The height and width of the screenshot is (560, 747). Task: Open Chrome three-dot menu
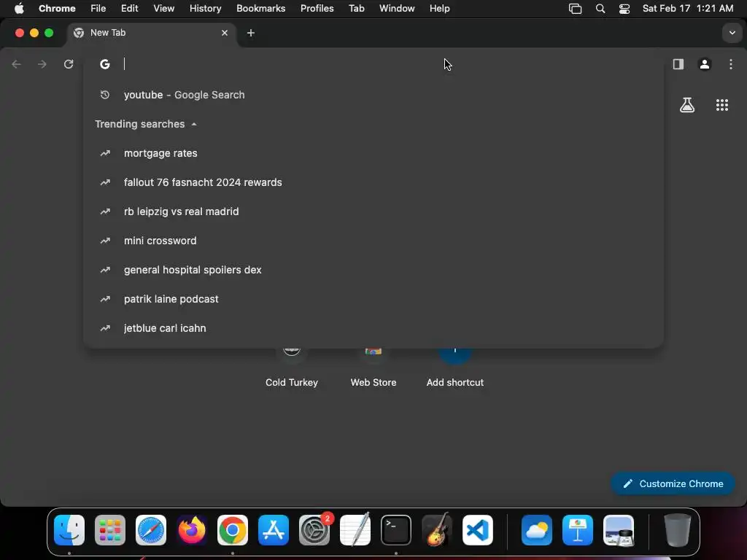[x=731, y=64]
